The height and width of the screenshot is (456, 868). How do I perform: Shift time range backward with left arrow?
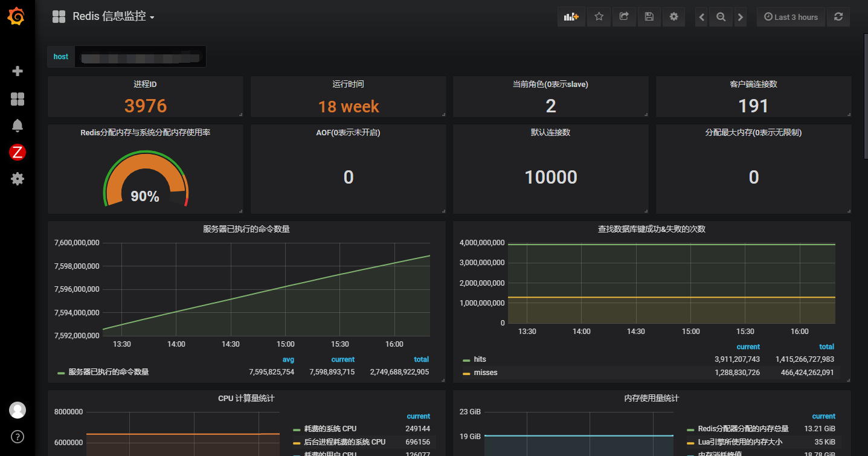point(702,17)
